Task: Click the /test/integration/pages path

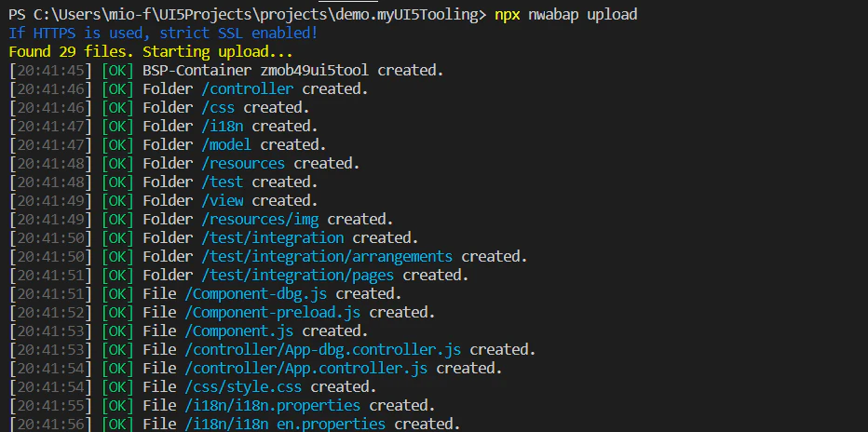Action: [x=298, y=276]
